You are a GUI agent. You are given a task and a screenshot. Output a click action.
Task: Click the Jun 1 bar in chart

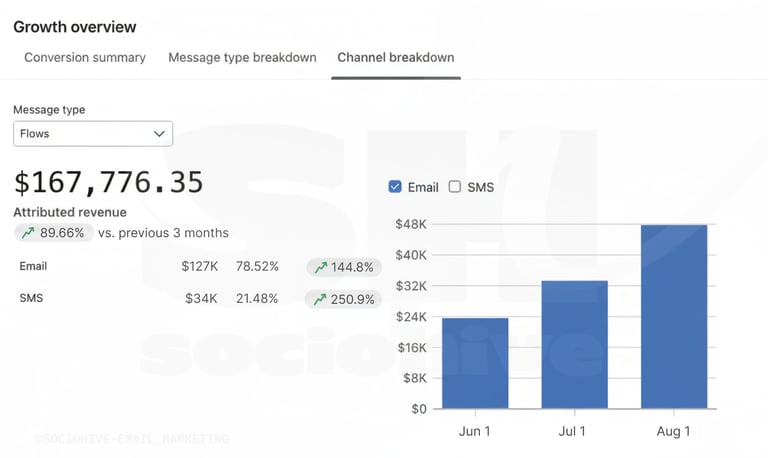(475, 363)
